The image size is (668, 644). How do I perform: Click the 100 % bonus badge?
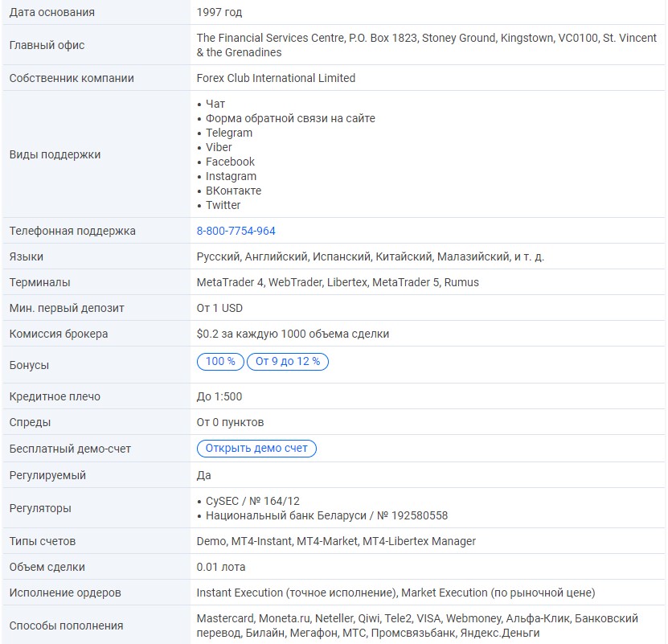(220, 362)
